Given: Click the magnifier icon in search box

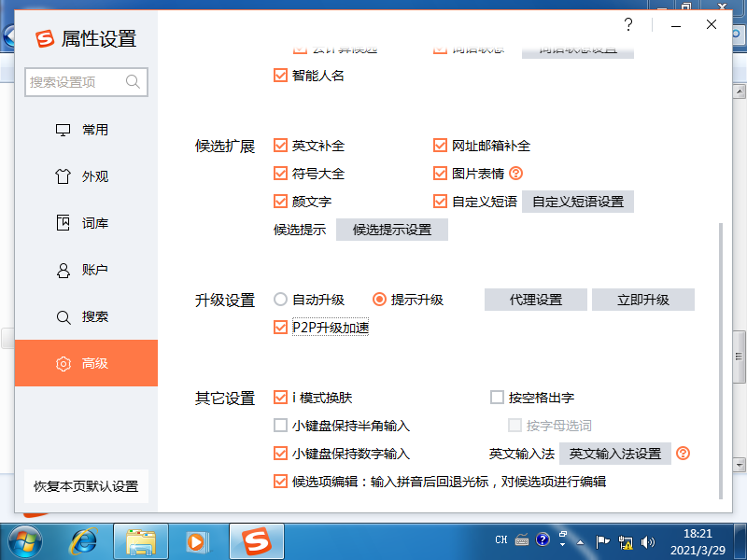Looking at the screenshot, I should click(x=133, y=82).
